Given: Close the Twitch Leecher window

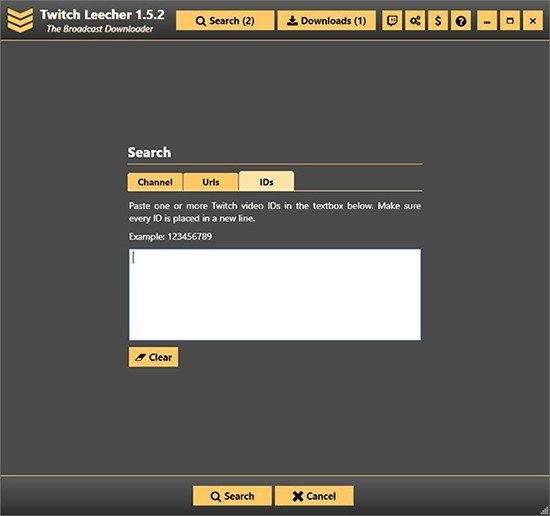Looking at the screenshot, I should point(533,21).
